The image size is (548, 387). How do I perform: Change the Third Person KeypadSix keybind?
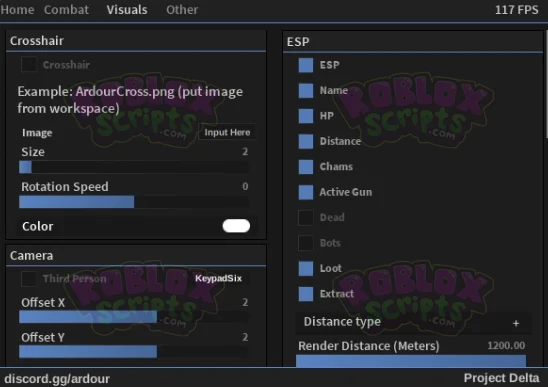click(218, 278)
